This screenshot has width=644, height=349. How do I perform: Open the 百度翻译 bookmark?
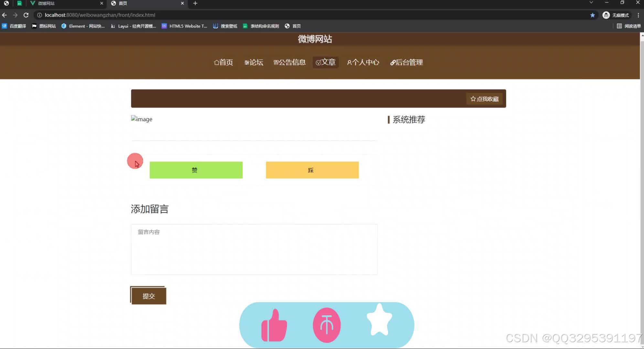(14, 26)
